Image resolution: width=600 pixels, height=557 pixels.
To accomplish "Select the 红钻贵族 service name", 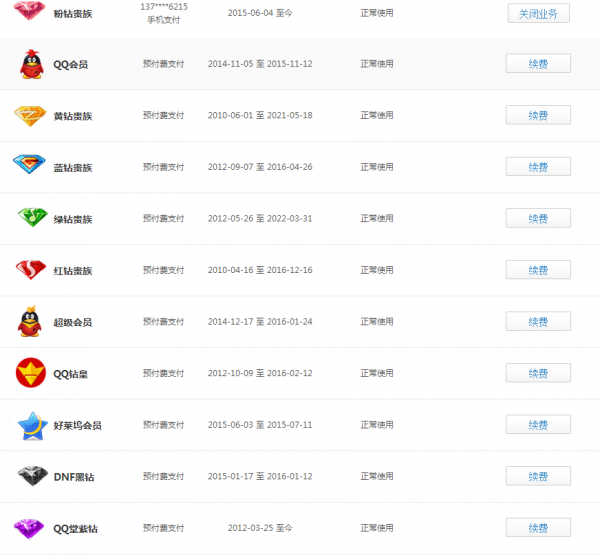I will click(x=73, y=271).
